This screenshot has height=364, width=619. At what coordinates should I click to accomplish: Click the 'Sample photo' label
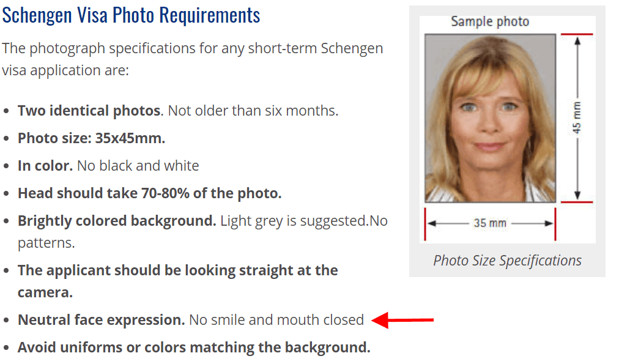coord(490,21)
